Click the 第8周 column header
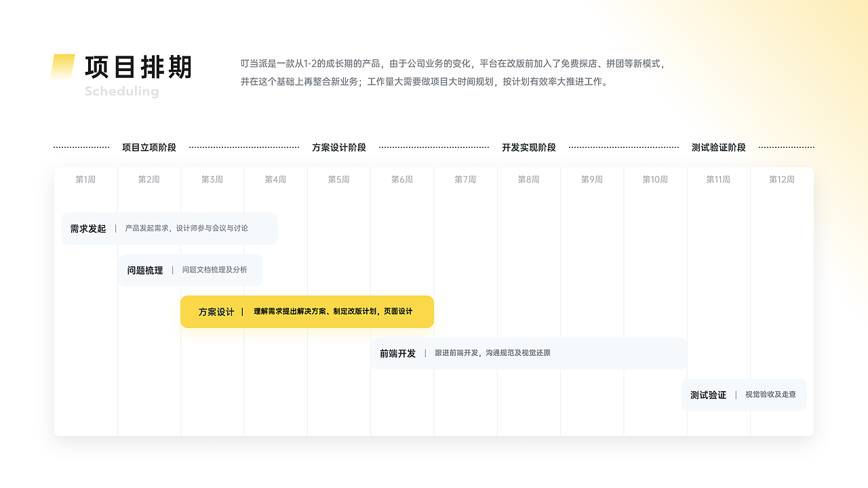Screen dimensions: 868x488 (528, 180)
